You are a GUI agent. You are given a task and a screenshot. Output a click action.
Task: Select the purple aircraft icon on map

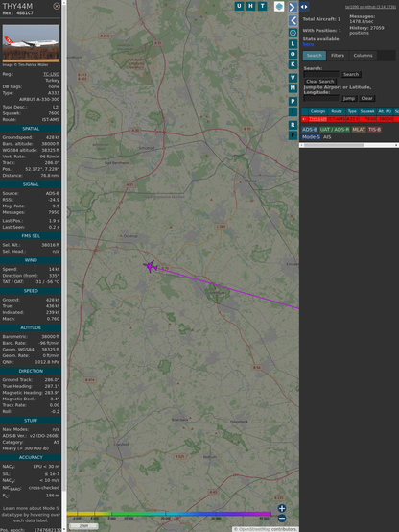pyautogui.click(x=150, y=266)
